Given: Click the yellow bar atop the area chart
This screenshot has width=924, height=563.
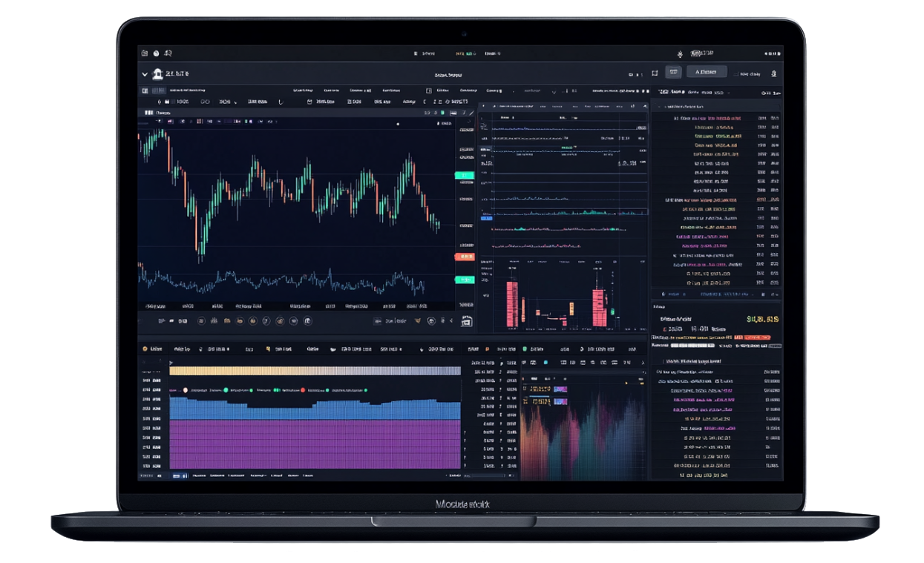Looking at the screenshot, I should 315,371.
